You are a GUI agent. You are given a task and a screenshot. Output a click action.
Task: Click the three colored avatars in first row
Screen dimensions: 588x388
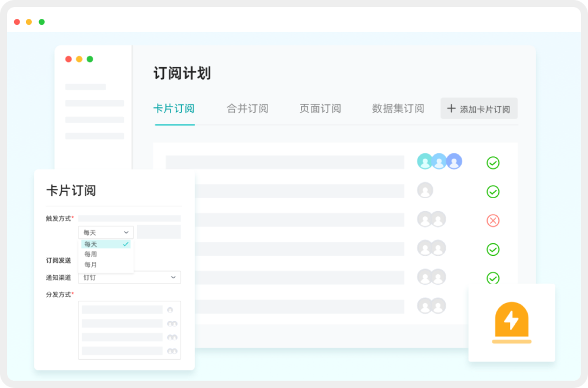click(x=439, y=162)
